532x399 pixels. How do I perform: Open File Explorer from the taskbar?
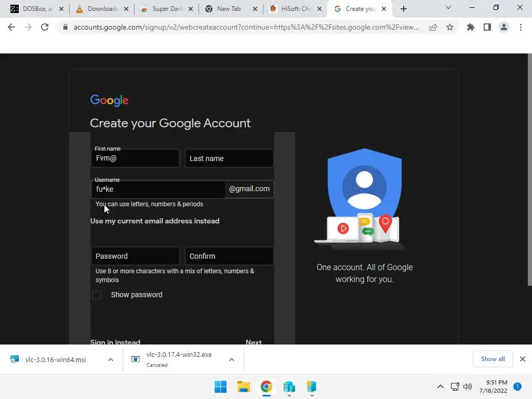(x=244, y=387)
